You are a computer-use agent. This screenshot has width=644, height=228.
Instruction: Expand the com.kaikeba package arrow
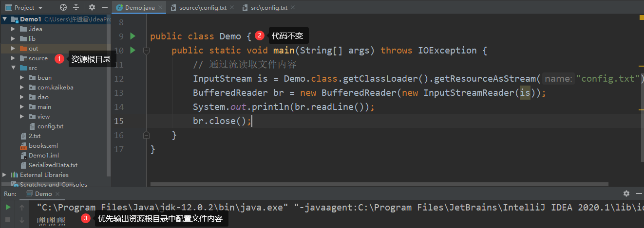pyautogui.click(x=22, y=88)
